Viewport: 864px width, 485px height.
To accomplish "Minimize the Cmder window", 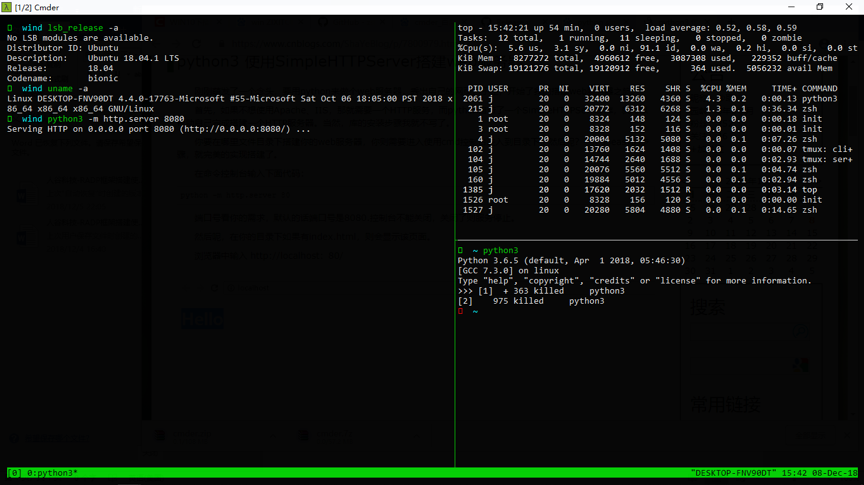I will tap(791, 7).
